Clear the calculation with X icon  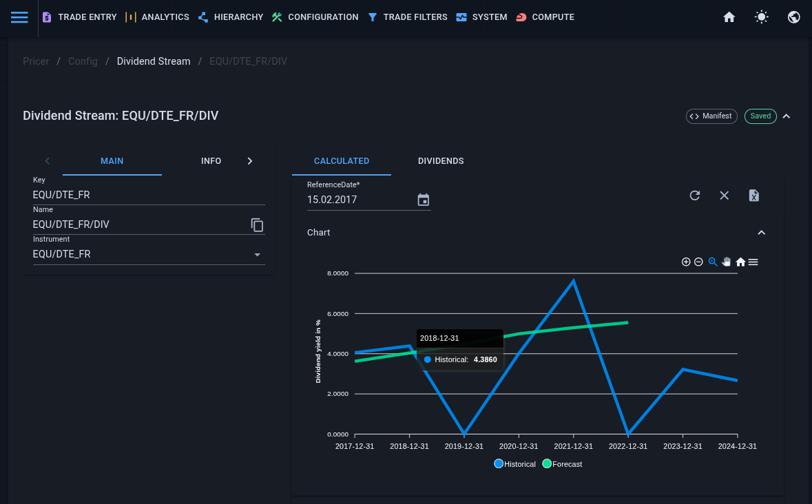tap(725, 195)
